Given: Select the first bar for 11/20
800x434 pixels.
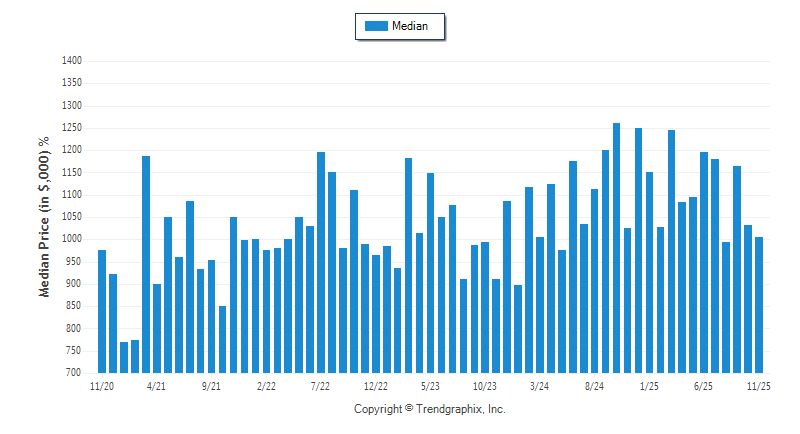Looking at the screenshot, I should (x=102, y=311).
